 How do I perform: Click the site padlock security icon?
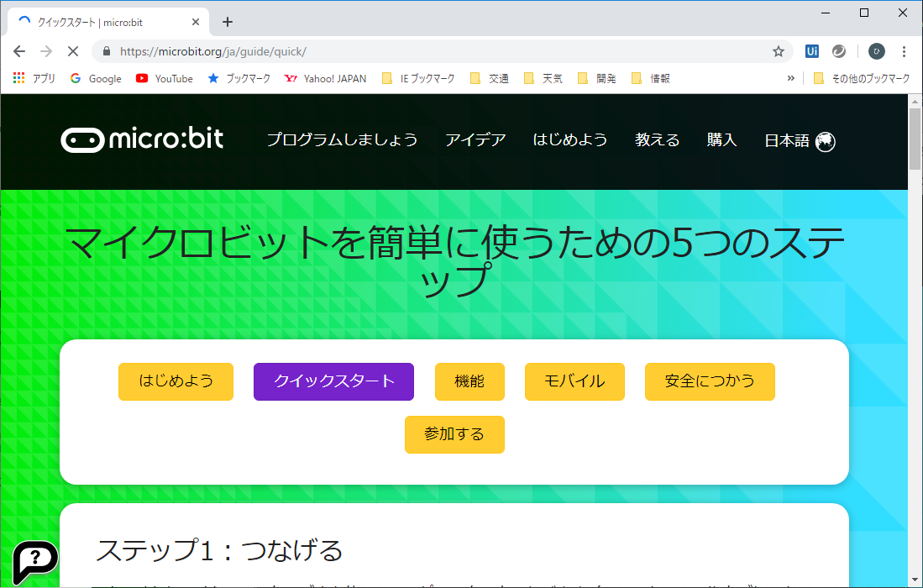(107, 51)
